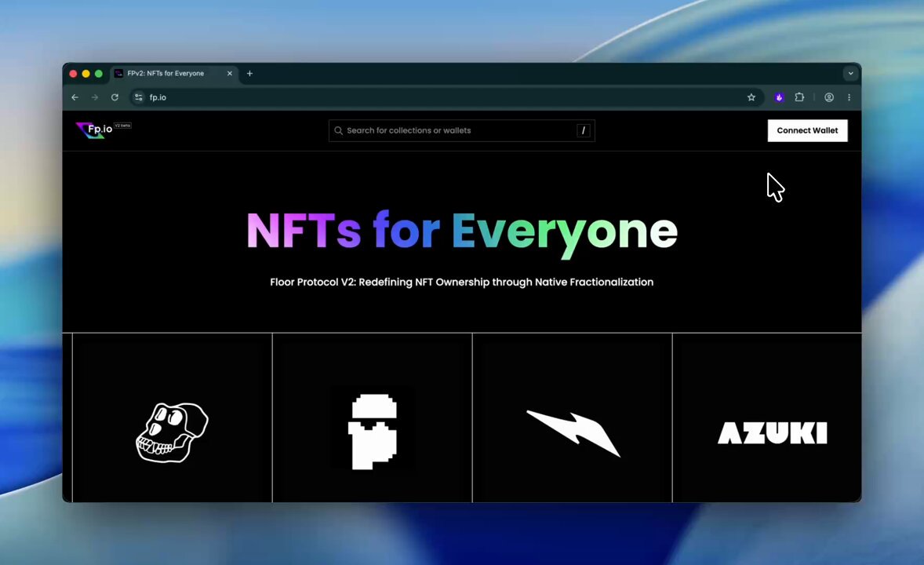Image resolution: width=924 pixels, height=565 pixels.
Task: Click the Fp.io logo
Action: click(94, 129)
